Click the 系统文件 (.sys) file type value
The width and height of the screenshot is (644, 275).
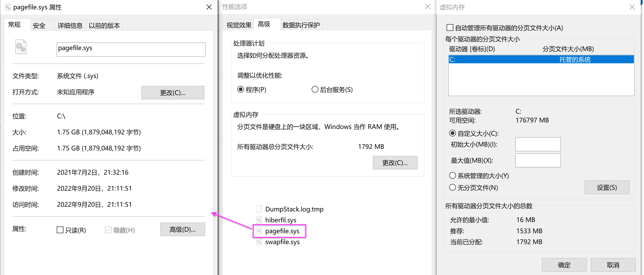pyautogui.click(x=78, y=76)
